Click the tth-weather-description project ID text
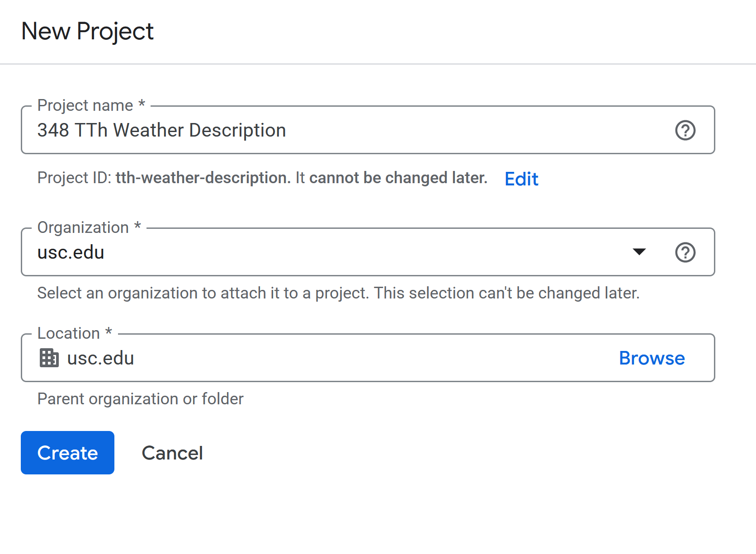756x554 pixels. 203,178
